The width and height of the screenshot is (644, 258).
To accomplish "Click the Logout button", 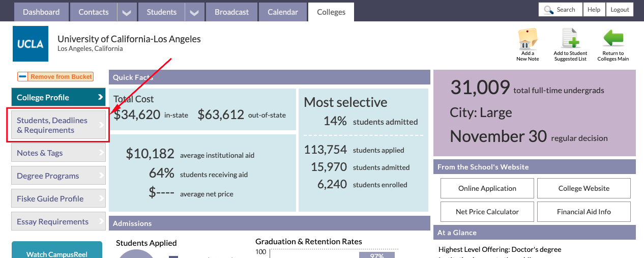I will click(x=620, y=10).
